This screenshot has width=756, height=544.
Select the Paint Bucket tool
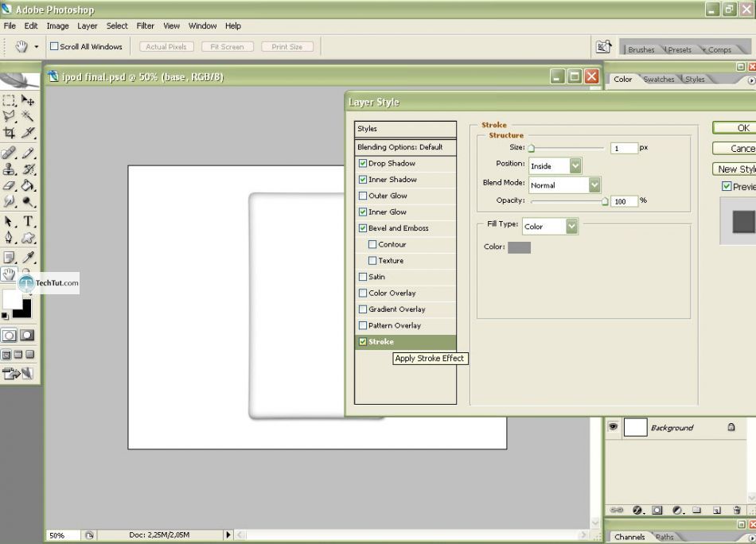28,185
